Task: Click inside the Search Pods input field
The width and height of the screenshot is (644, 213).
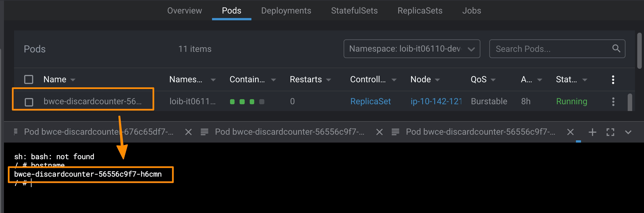Action: (x=548, y=49)
